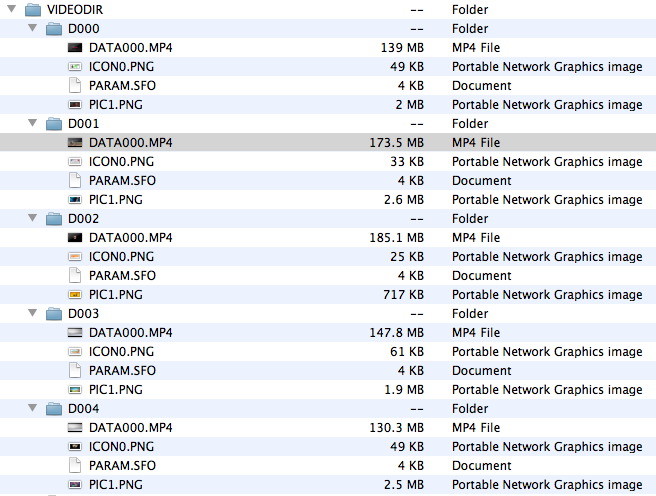The image size is (656, 496).
Task: Click the D004 folder icon
Action: coord(54,409)
